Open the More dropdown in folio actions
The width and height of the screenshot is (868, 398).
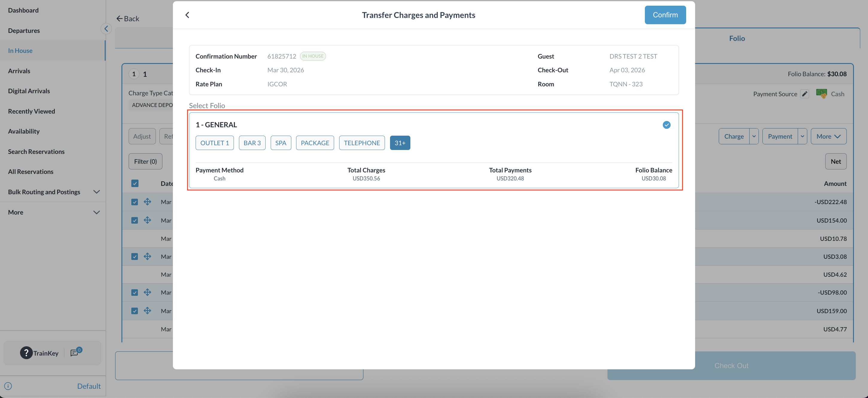coord(828,136)
